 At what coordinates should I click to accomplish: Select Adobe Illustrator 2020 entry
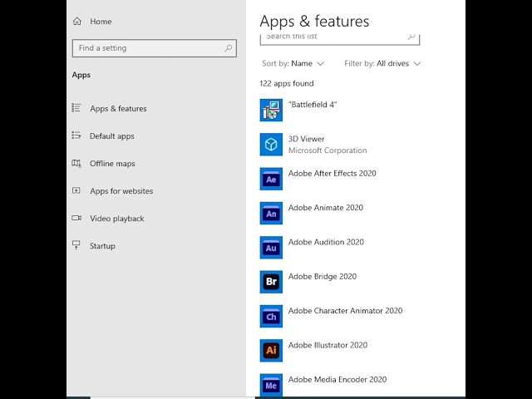pos(328,345)
